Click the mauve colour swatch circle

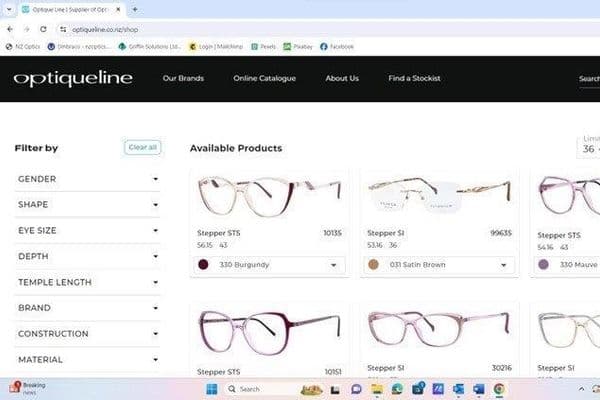pyautogui.click(x=543, y=264)
